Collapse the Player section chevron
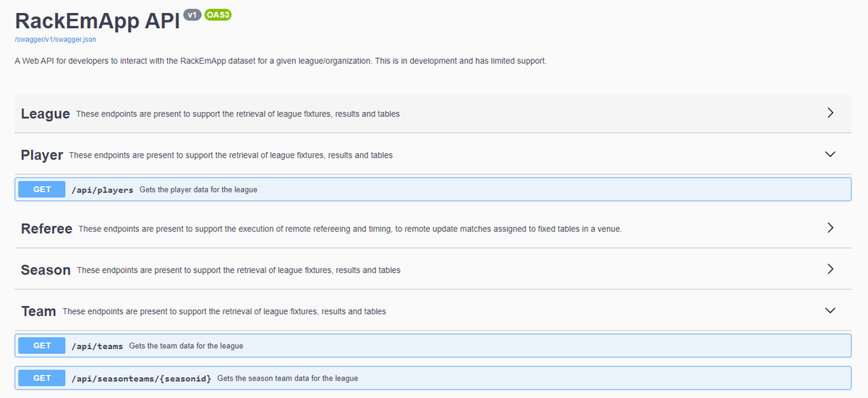The height and width of the screenshot is (398, 868). pos(830,154)
